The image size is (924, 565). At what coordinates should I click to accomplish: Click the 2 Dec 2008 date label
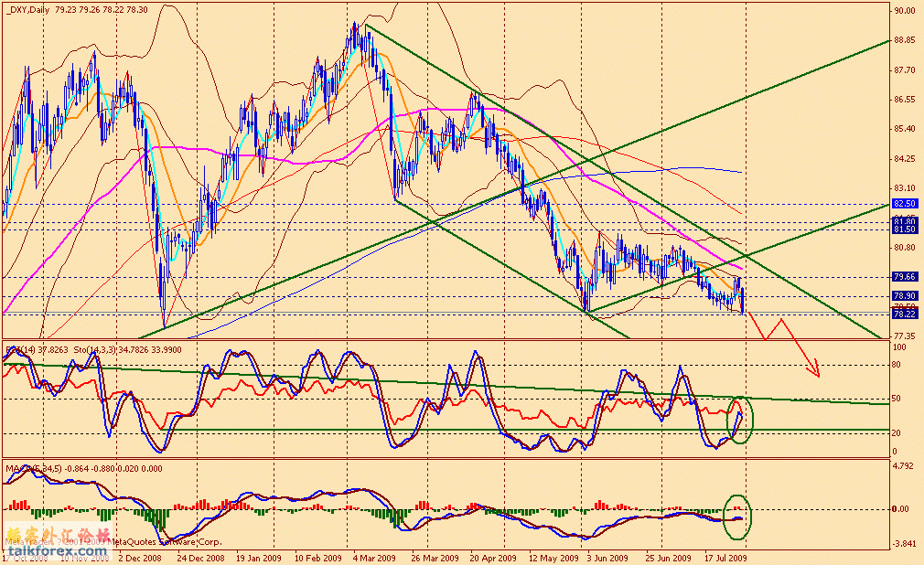(140, 558)
